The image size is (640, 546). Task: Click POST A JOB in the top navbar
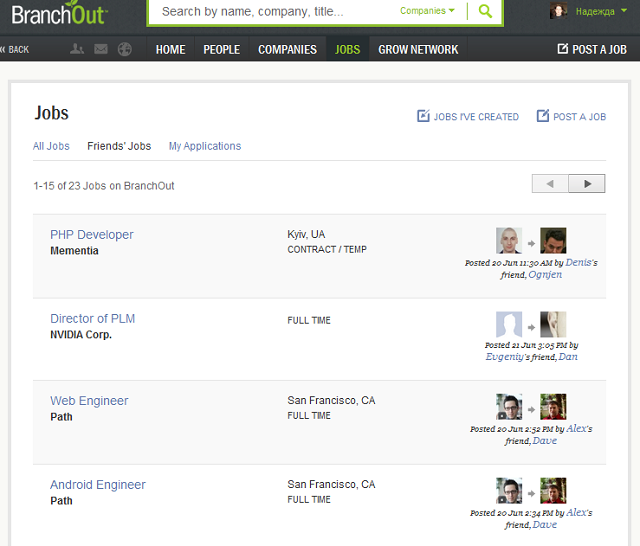[592, 49]
